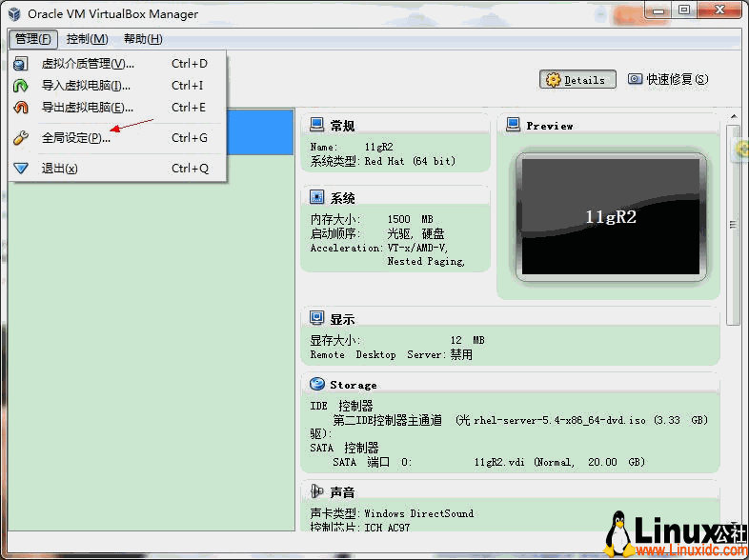The width and height of the screenshot is (749, 560).
Task: Click the virtual media manager disk icon
Action: 21,64
